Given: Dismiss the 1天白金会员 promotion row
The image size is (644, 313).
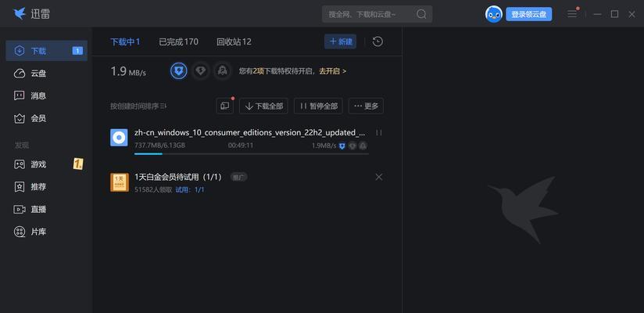Looking at the screenshot, I should (379, 177).
